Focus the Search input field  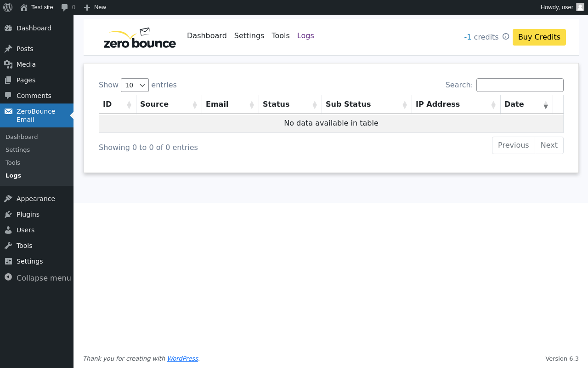click(520, 85)
